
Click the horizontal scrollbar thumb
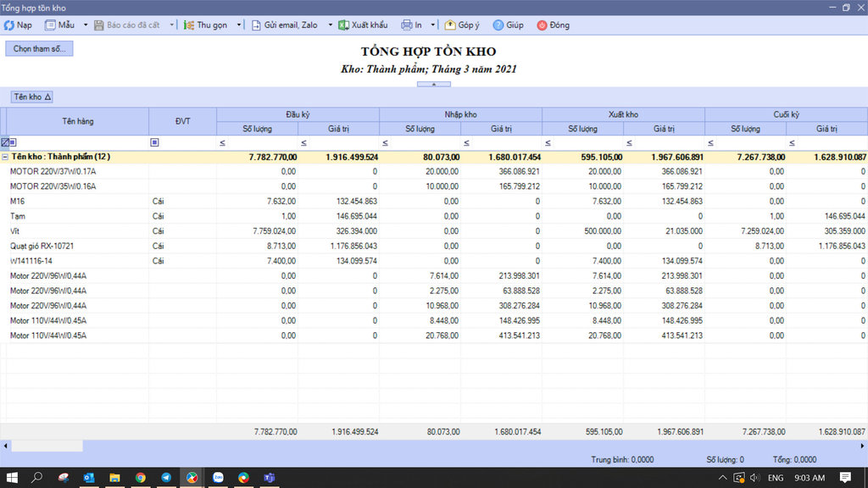(x=47, y=446)
